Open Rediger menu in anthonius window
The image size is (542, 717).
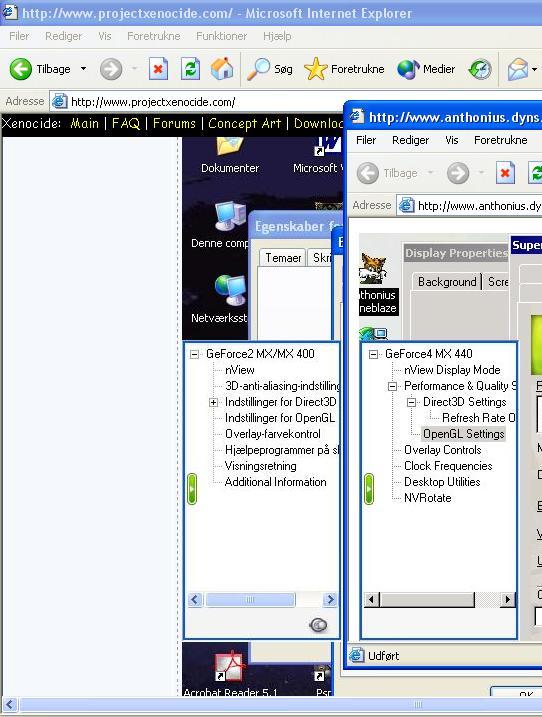click(x=410, y=140)
